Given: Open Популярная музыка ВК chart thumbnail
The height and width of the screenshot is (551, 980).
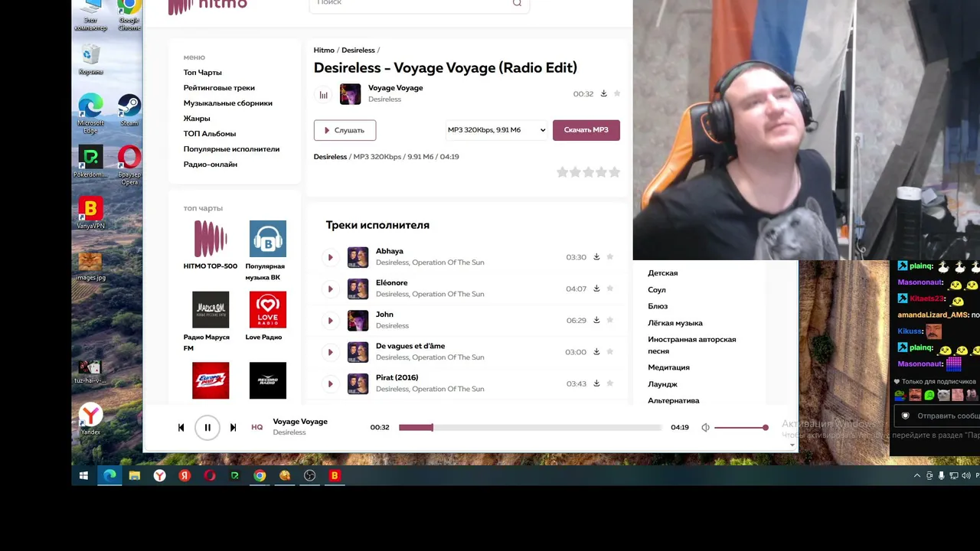Looking at the screenshot, I should (x=268, y=239).
